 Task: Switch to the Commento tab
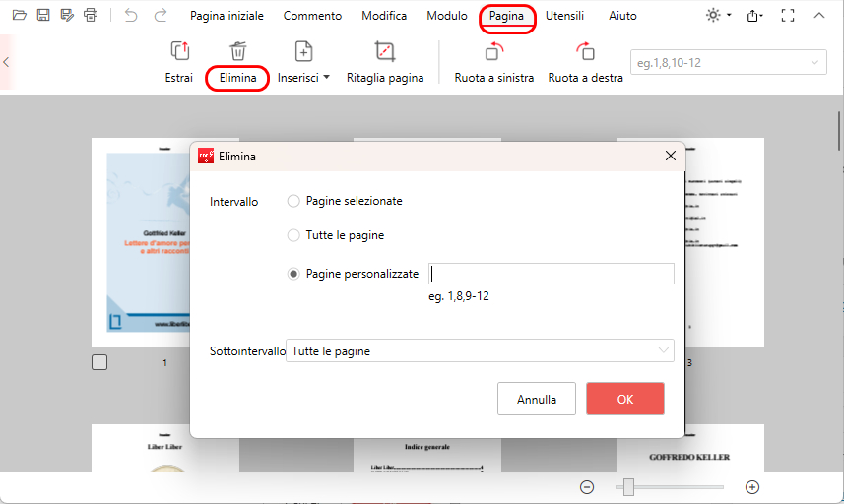click(312, 16)
